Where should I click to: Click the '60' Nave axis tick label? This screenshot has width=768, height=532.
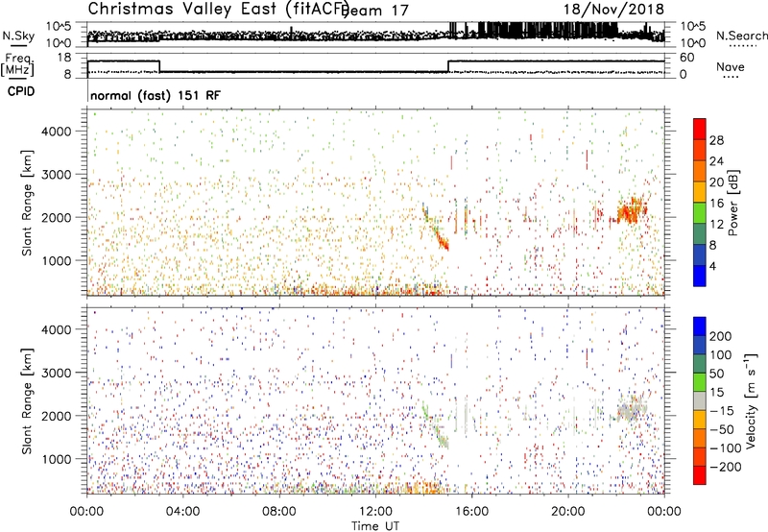click(x=686, y=58)
